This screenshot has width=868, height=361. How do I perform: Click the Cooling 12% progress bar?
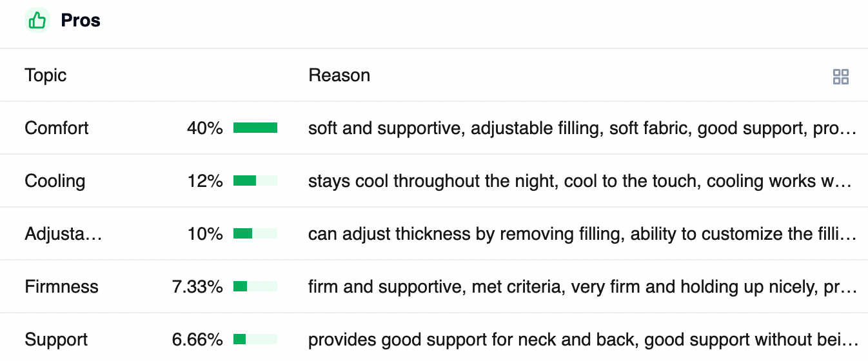255,180
